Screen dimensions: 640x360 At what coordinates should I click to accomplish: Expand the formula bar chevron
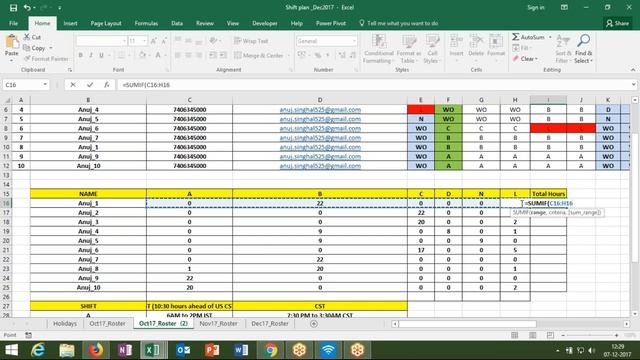(633, 84)
